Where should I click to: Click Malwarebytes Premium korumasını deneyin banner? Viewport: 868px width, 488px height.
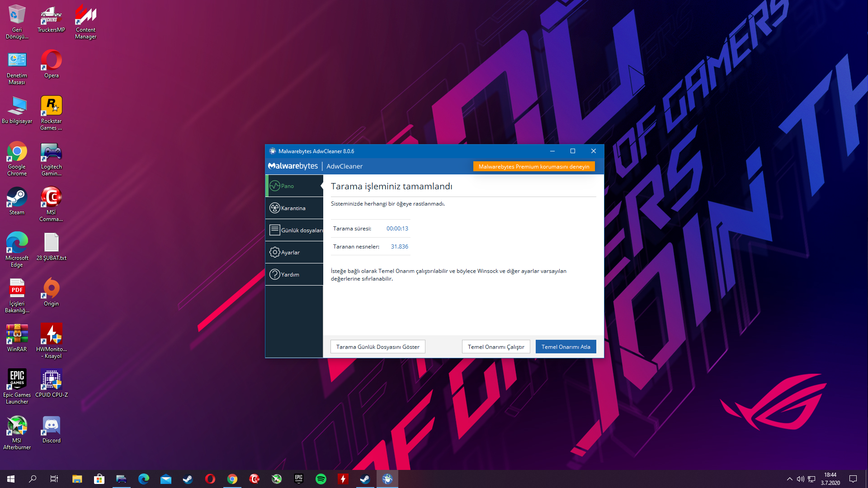[533, 166]
